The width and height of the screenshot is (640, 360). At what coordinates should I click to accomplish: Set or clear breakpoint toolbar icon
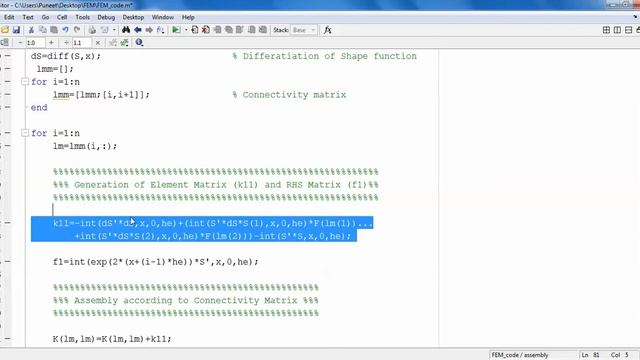[195, 30]
